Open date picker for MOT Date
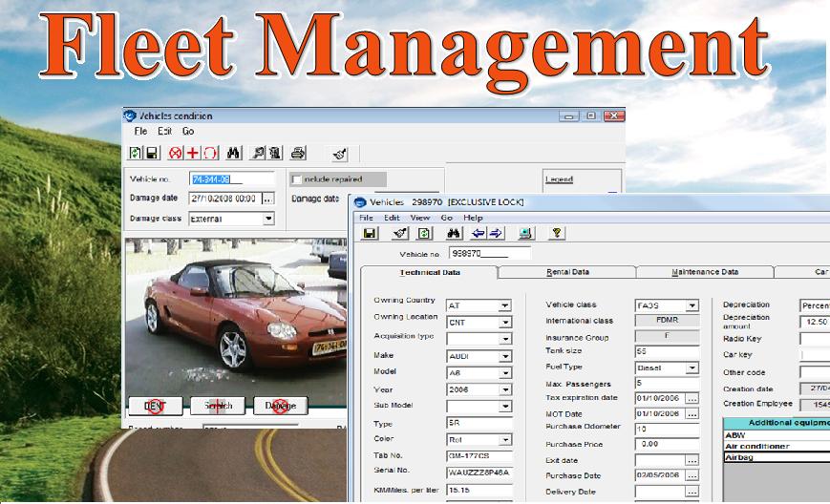Screen dimensions: 830x504 pyautogui.click(x=692, y=414)
